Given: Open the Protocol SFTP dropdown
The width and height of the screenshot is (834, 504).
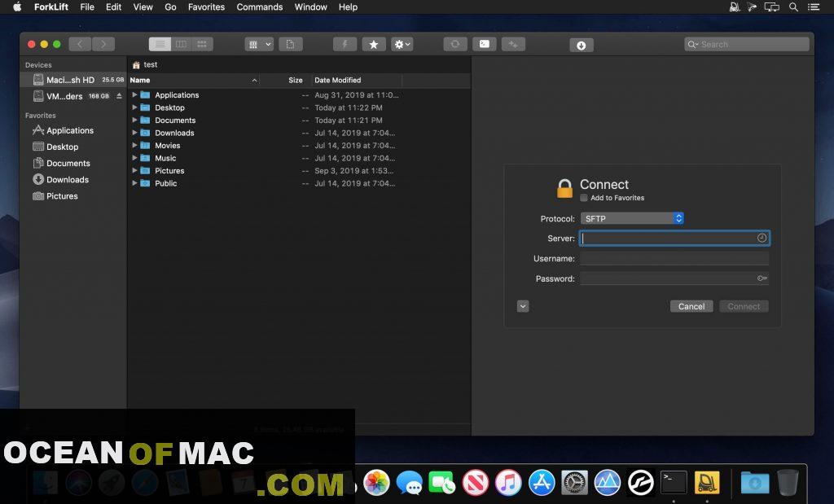Looking at the screenshot, I should click(x=632, y=218).
